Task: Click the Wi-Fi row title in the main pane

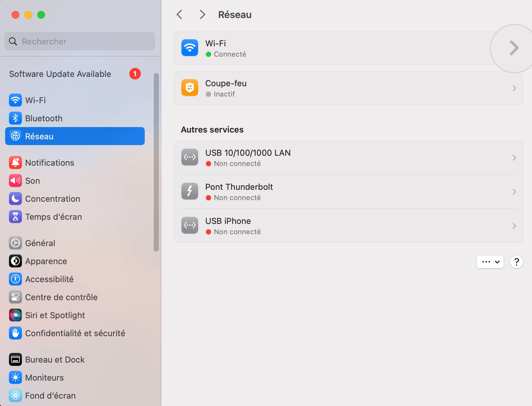Action: click(216, 43)
